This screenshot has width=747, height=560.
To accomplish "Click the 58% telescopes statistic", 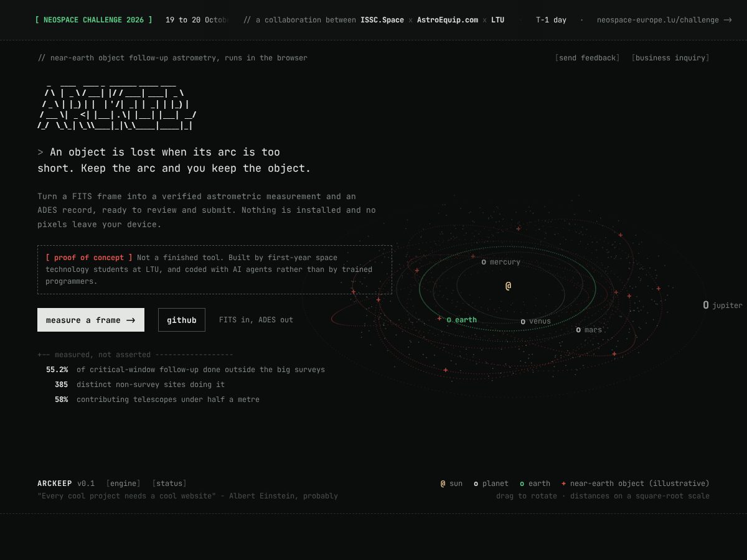I will point(61,399).
